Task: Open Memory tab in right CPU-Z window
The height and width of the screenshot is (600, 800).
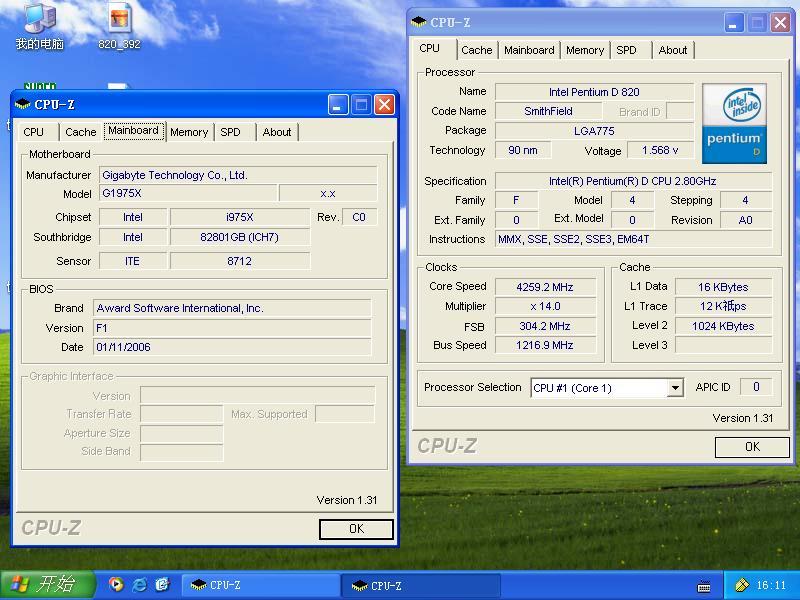Action: coord(585,50)
